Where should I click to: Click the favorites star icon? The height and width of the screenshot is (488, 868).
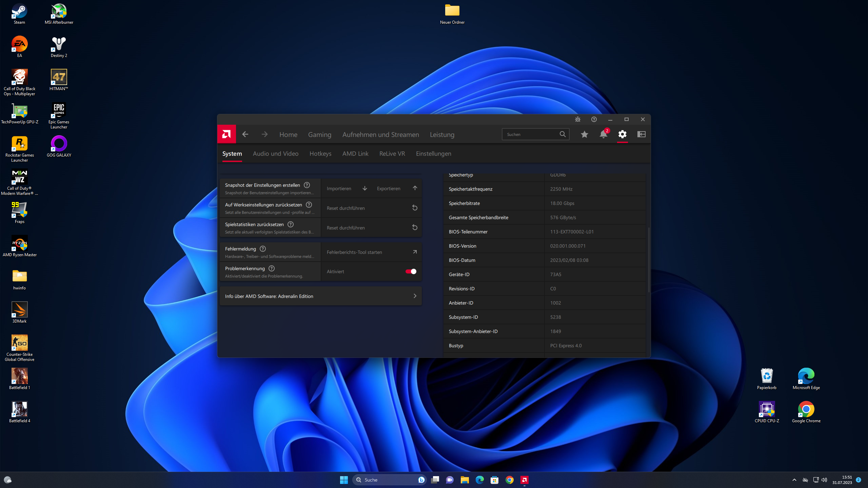[x=584, y=134]
